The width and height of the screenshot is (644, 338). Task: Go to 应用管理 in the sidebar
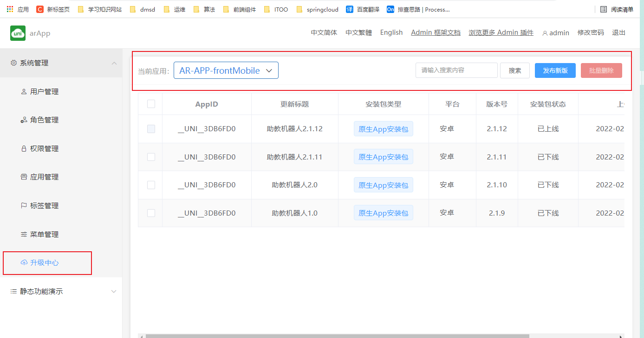click(44, 177)
